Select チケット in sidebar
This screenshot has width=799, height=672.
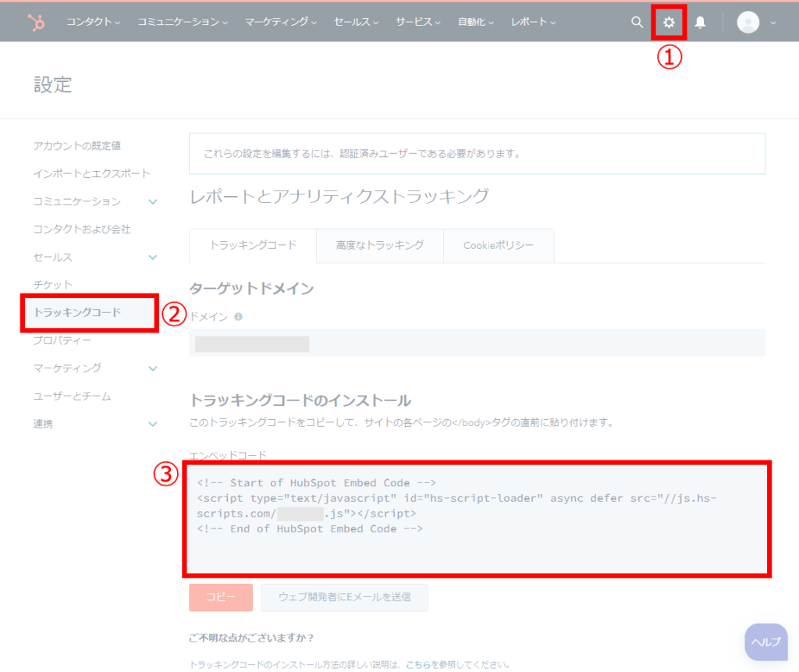(x=52, y=285)
